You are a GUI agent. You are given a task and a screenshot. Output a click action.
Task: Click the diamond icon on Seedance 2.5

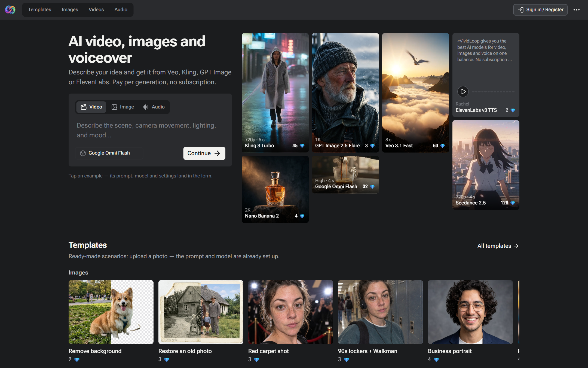[513, 203]
